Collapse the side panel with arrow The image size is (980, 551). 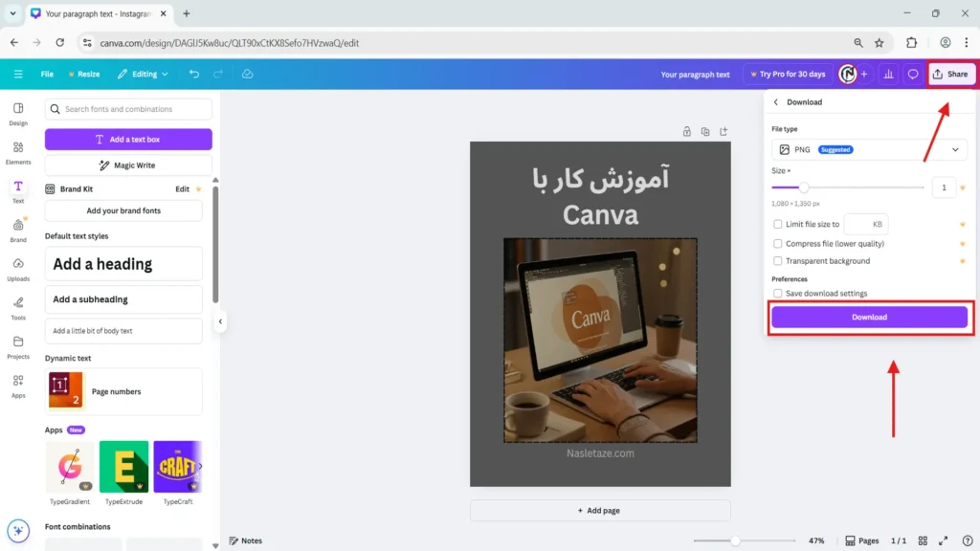[x=220, y=321]
